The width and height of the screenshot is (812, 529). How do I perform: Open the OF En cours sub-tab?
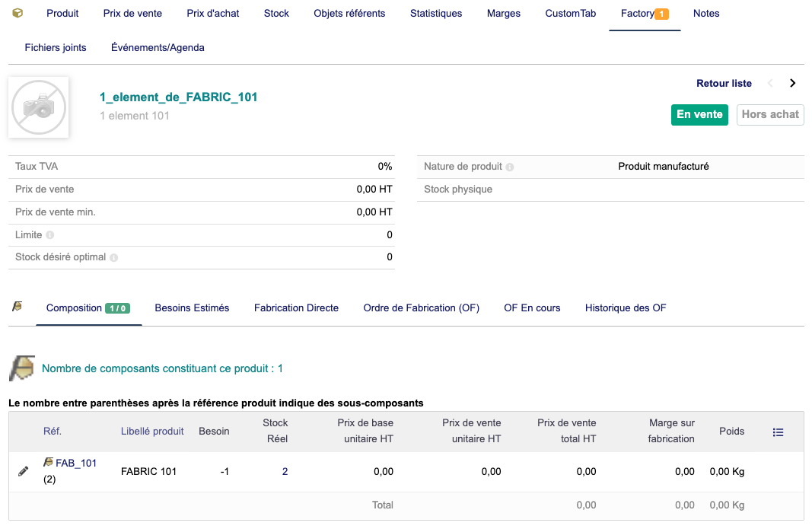(x=533, y=308)
